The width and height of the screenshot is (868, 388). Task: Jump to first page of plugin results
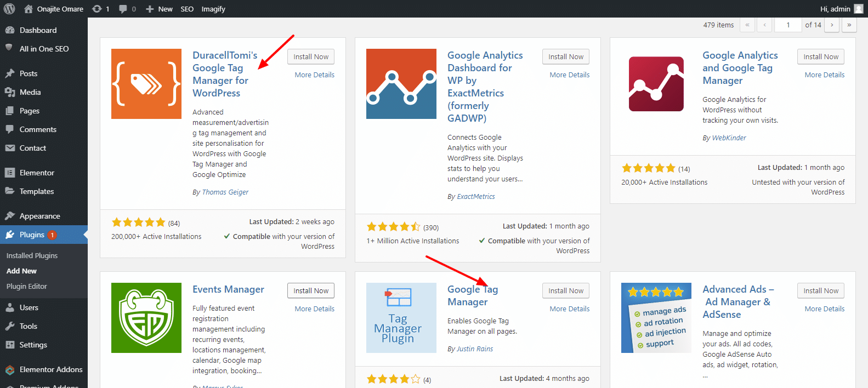[x=747, y=25]
